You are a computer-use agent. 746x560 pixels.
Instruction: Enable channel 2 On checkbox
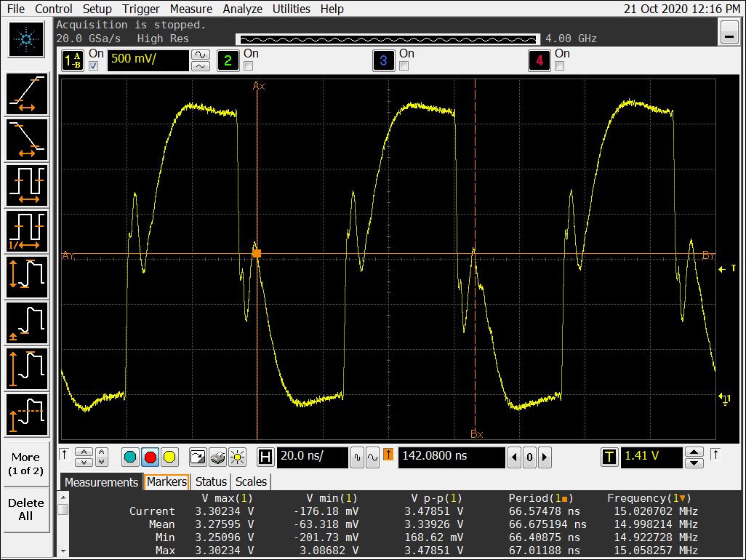pyautogui.click(x=249, y=66)
